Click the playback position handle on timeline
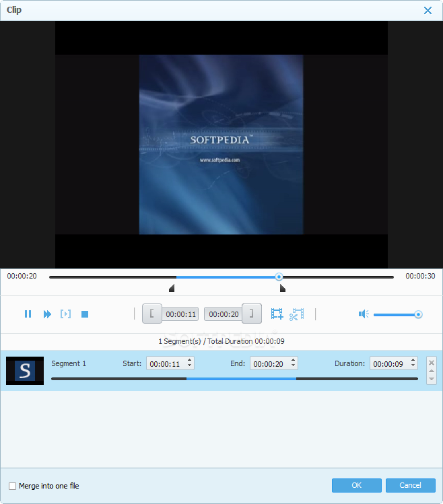Image resolution: width=443 pixels, height=504 pixels. tap(279, 277)
